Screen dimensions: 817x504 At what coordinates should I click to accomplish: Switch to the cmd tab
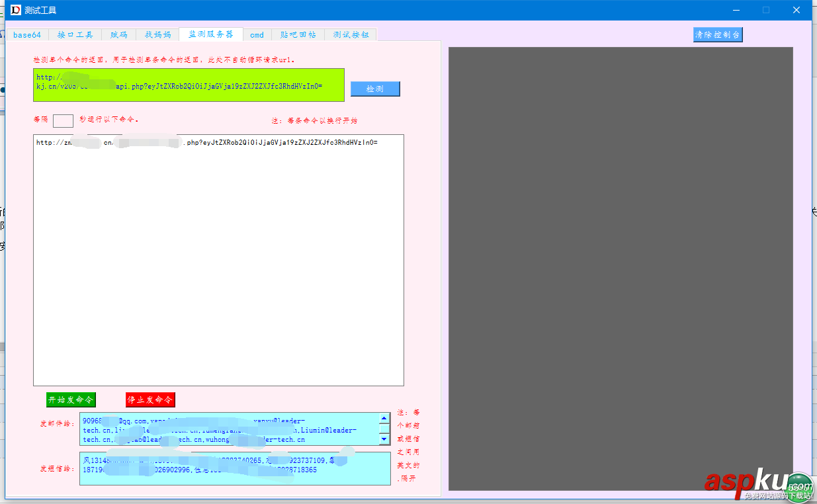click(x=257, y=34)
